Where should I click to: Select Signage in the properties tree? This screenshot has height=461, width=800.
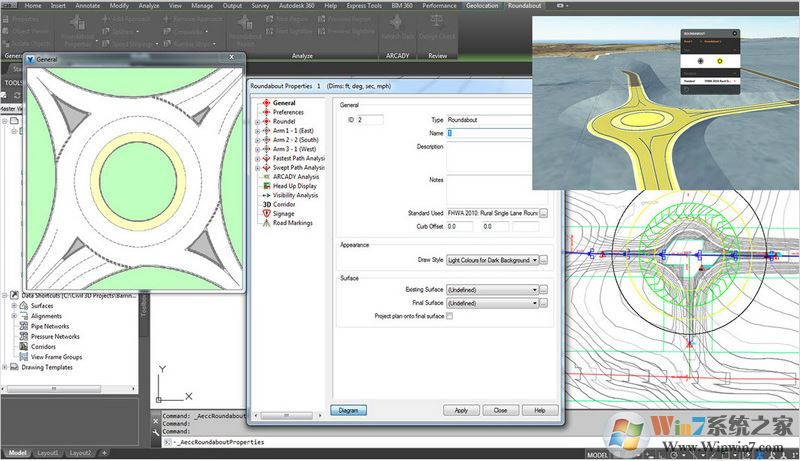[x=287, y=213]
